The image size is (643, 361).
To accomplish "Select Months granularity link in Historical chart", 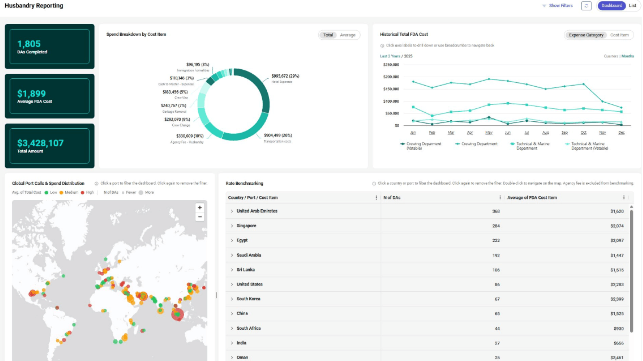I will [x=627, y=56].
